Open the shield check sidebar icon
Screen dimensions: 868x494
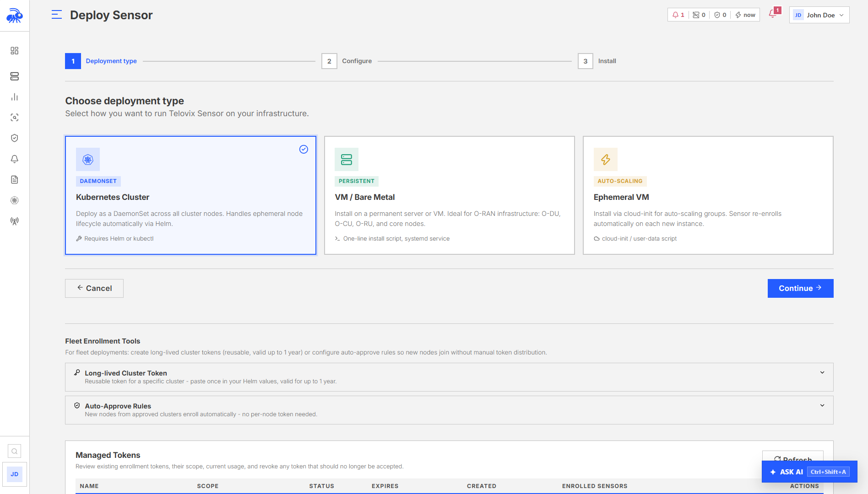[x=15, y=138]
